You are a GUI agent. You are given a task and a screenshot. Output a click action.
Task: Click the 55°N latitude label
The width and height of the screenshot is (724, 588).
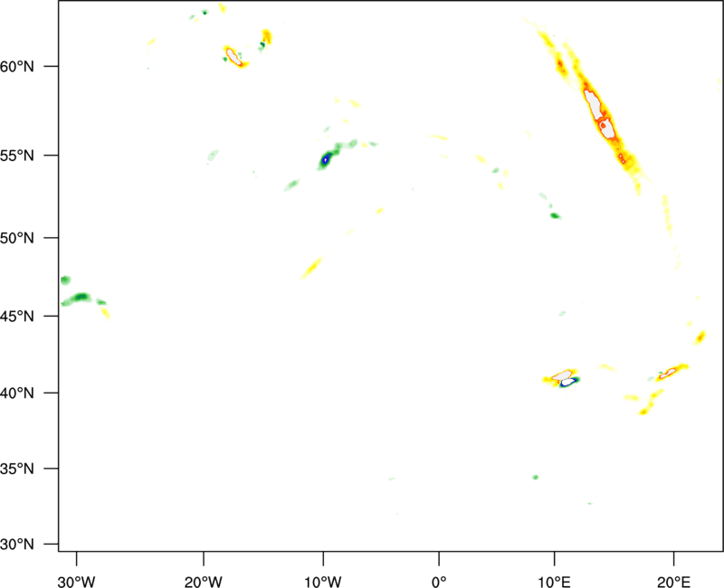tap(17, 155)
